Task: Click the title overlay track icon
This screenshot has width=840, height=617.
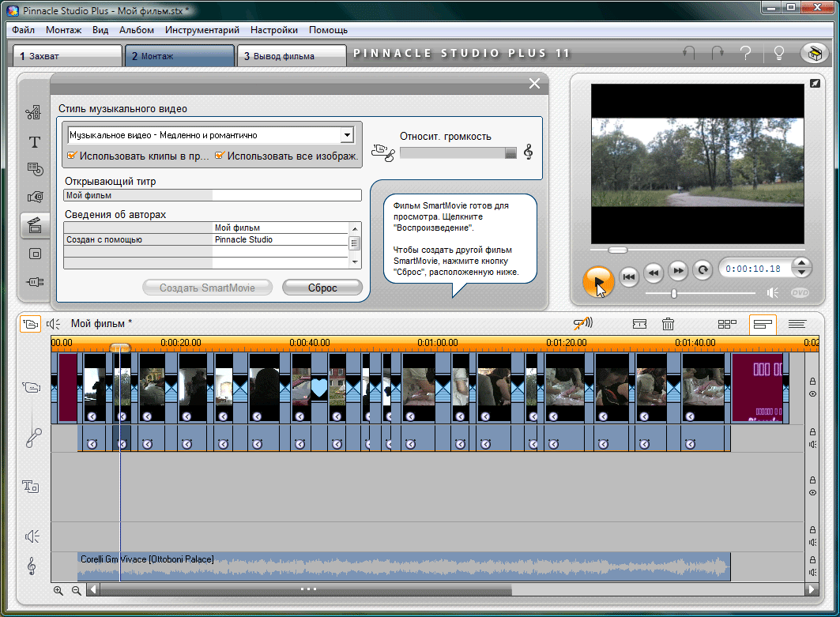Action: [x=31, y=487]
